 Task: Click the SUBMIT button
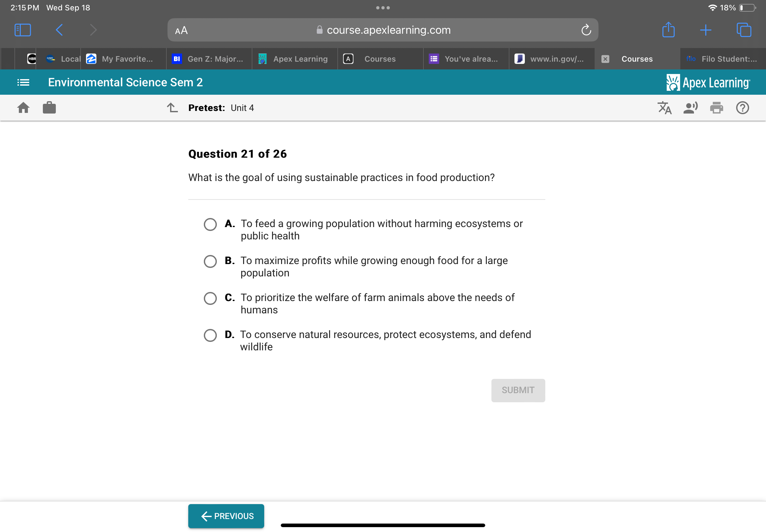click(518, 390)
